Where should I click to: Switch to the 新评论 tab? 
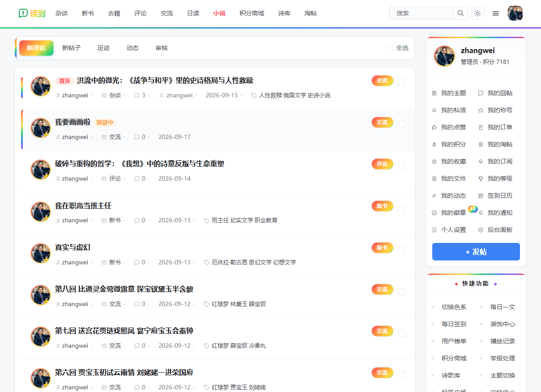point(36,48)
